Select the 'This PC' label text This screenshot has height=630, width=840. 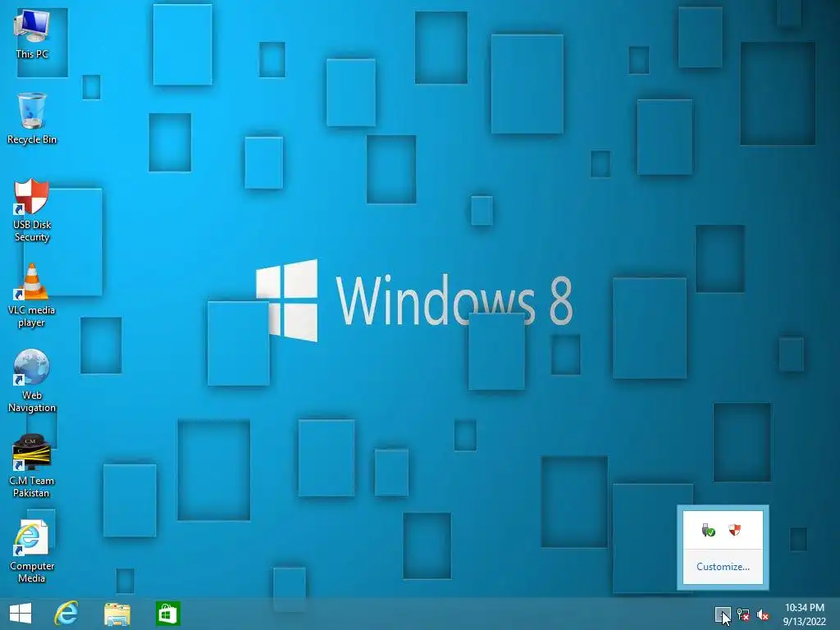(x=32, y=54)
